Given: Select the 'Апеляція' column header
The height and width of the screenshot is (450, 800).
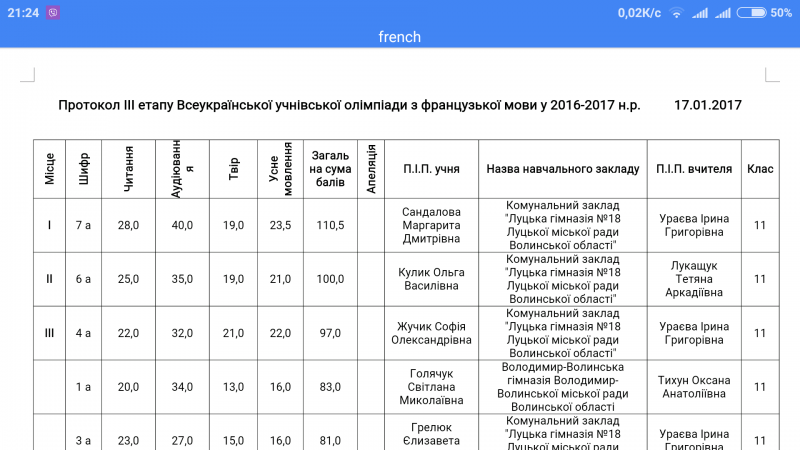Looking at the screenshot, I should (371, 169).
